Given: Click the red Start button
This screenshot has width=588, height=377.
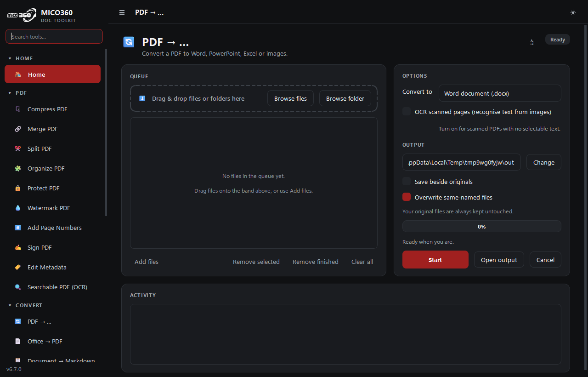Looking at the screenshot, I should (x=435, y=260).
